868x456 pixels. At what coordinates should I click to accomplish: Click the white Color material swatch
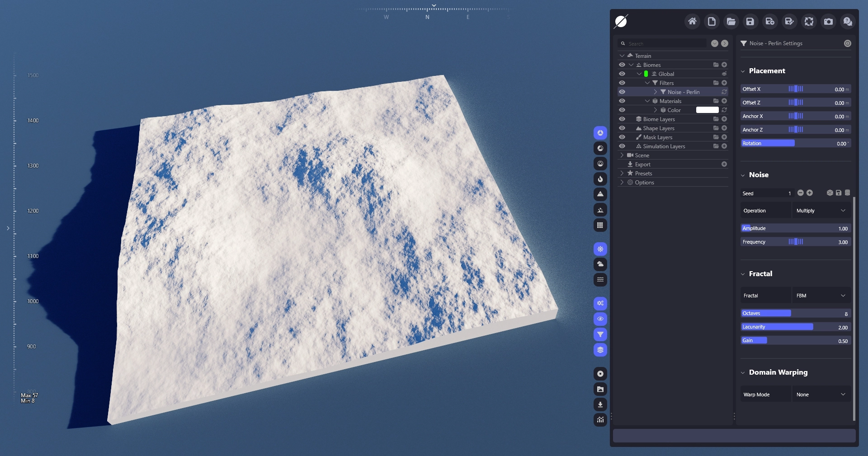tap(707, 110)
